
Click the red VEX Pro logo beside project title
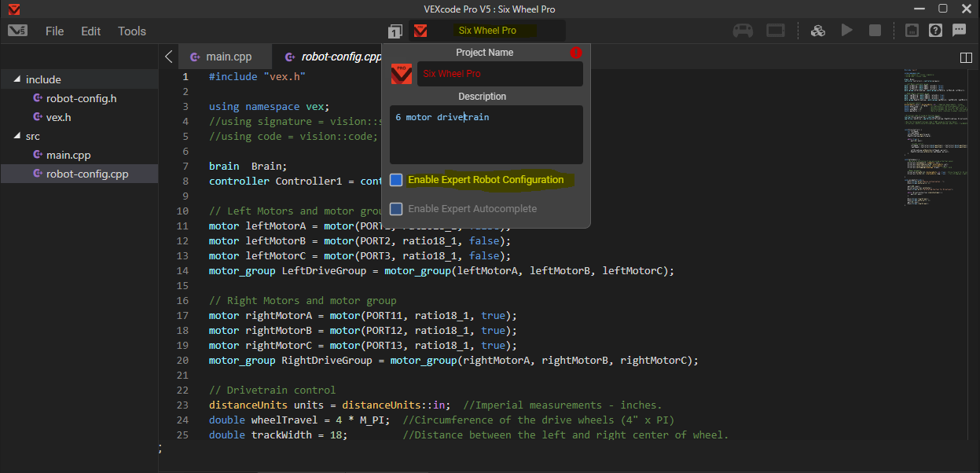point(421,31)
